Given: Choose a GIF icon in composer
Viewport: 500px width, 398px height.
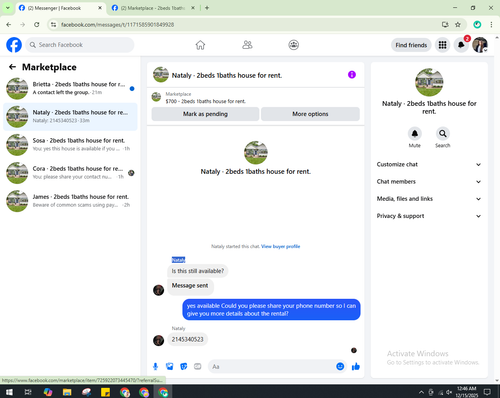Looking at the screenshot, I should [198, 367].
